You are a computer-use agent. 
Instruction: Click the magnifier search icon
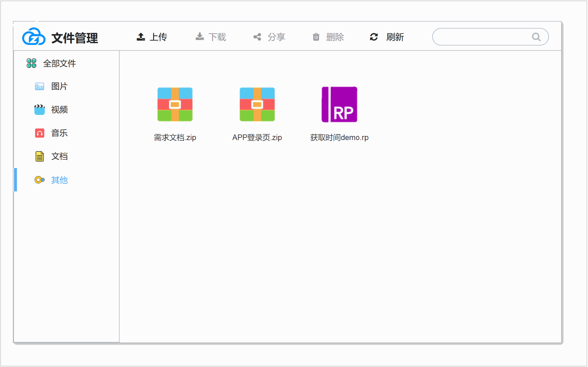[536, 37]
